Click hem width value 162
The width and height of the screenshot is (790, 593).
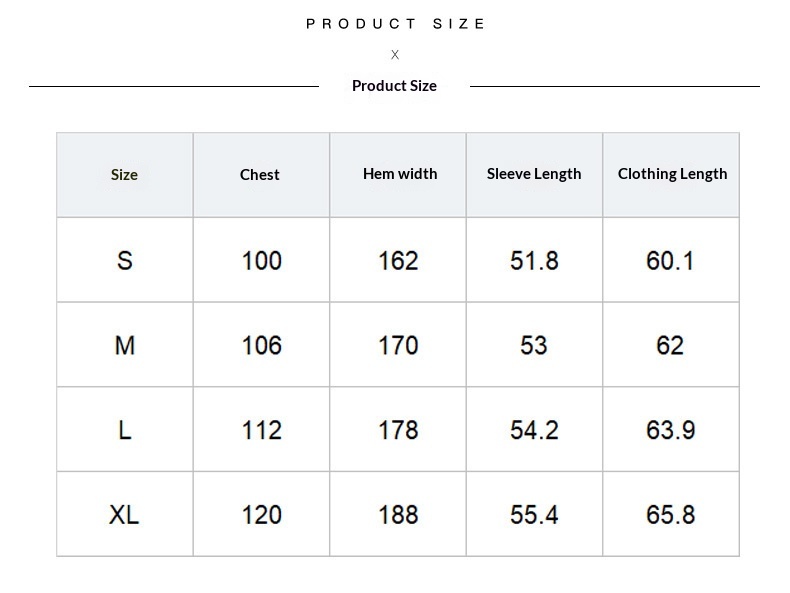pos(398,260)
